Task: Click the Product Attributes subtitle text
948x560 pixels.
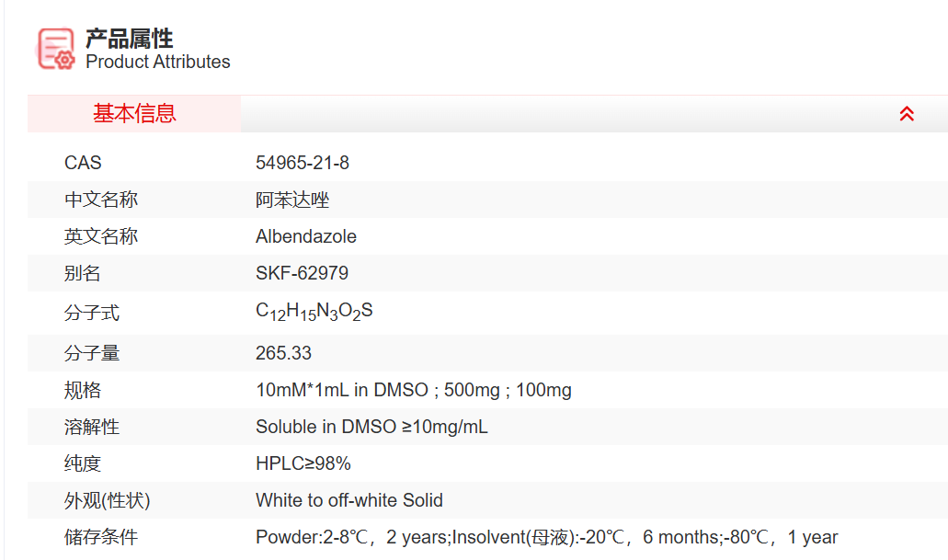Action: [158, 63]
